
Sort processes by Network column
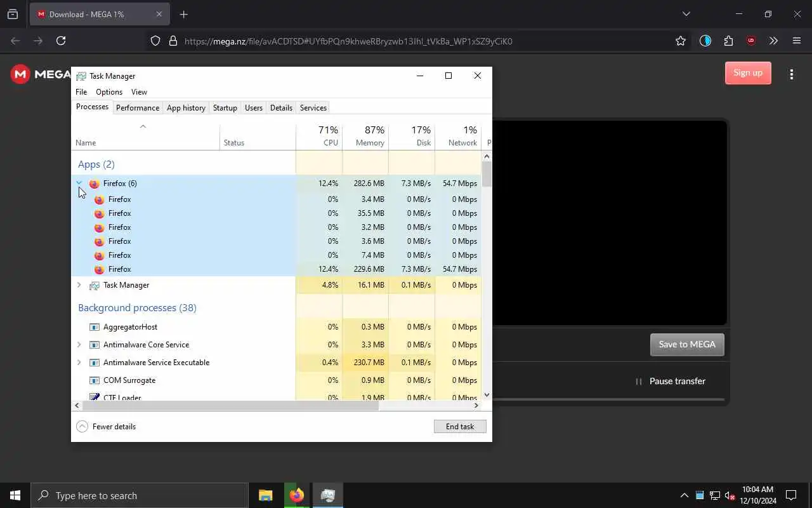coord(458,136)
